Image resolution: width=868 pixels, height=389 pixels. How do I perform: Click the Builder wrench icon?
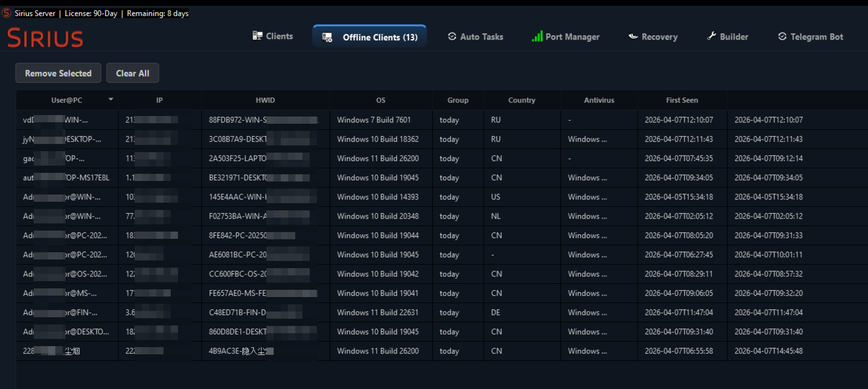[711, 36]
